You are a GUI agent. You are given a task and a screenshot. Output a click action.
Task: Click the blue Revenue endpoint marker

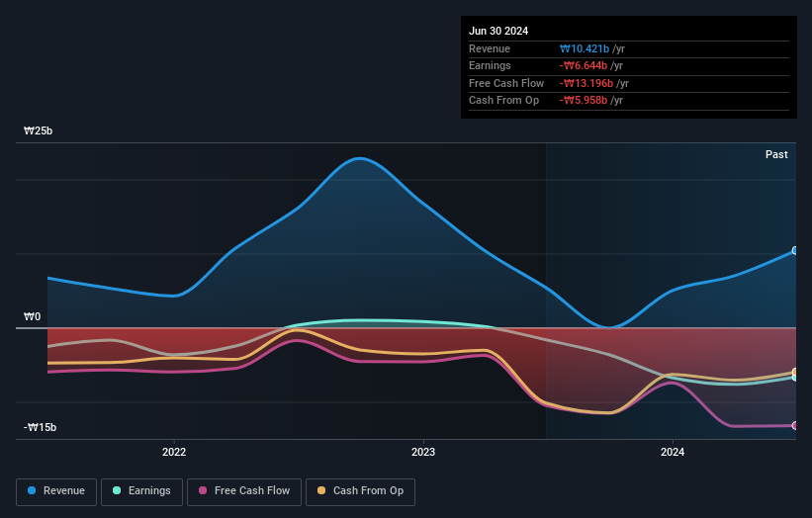click(795, 250)
